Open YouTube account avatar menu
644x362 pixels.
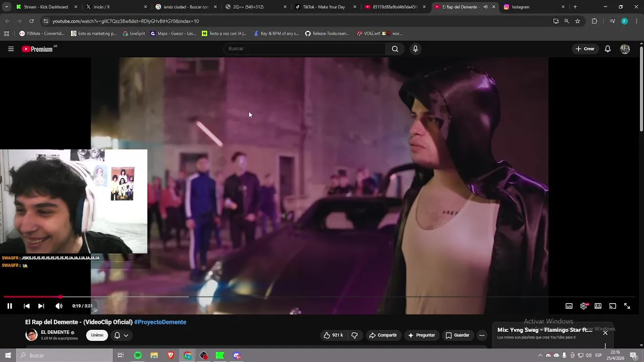point(625,49)
